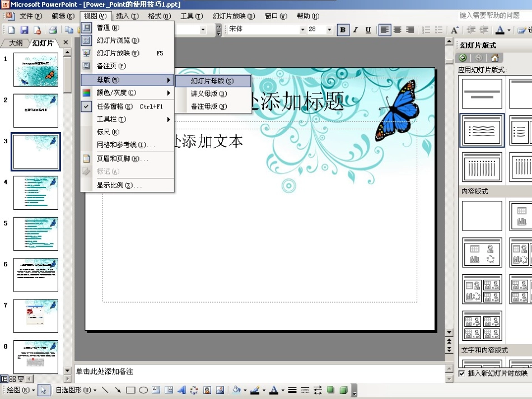Toggle 插入新幻灯片时放映 checkbox
This screenshot has height=399, width=532.
pyautogui.click(x=461, y=373)
